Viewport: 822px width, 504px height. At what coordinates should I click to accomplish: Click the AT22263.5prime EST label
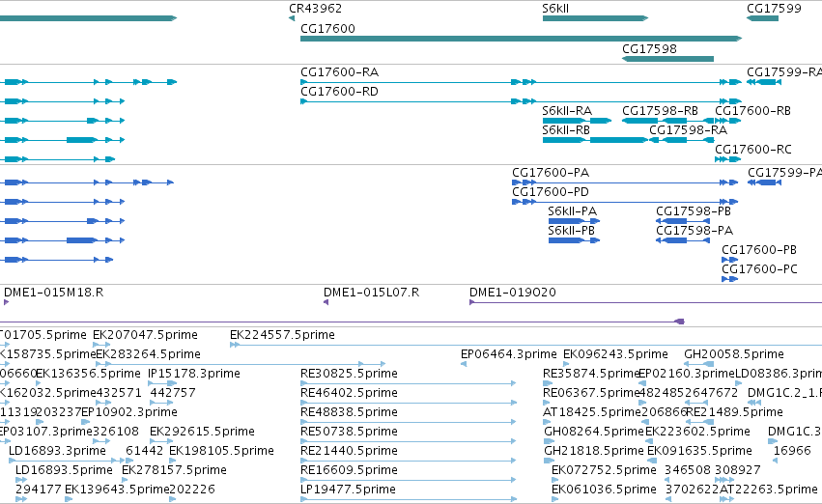(769, 490)
